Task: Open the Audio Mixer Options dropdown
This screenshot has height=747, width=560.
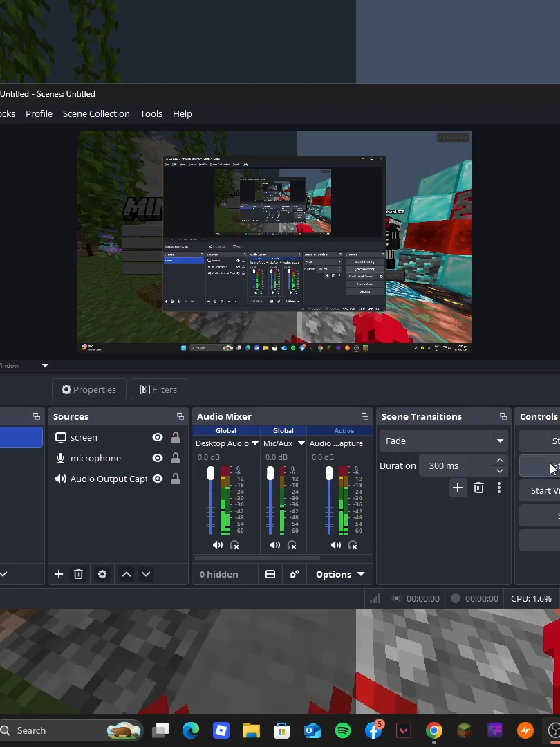Action: tap(340, 574)
